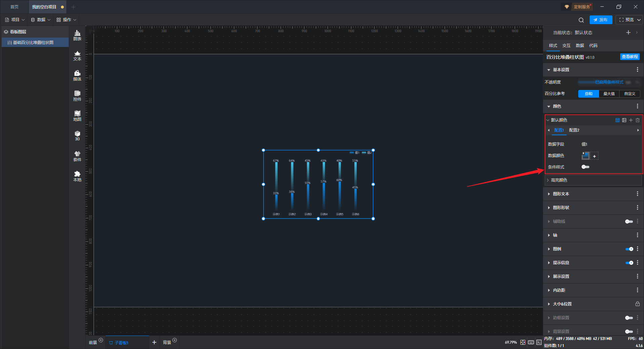
Task: Collapse the 默认颜色 group
Action: (x=548, y=120)
